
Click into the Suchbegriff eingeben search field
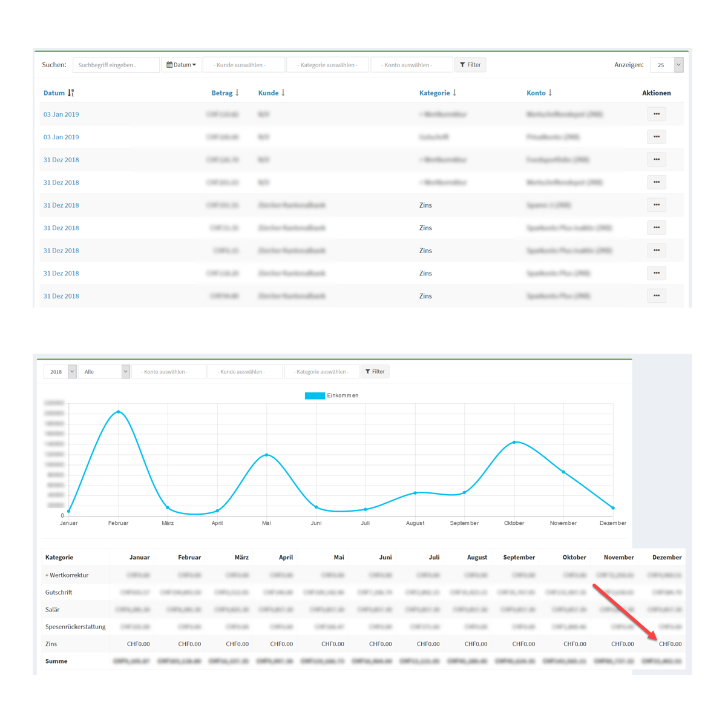point(116,64)
